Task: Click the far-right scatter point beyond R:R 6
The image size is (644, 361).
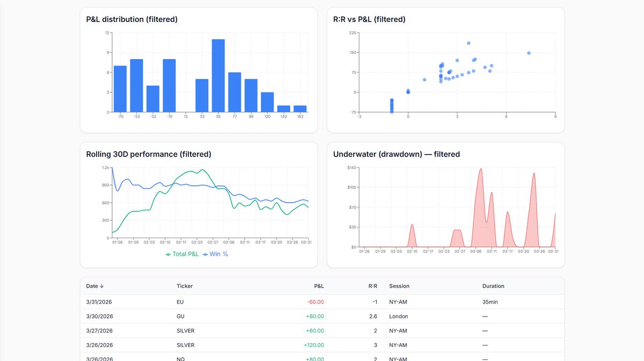Action: 529,53
